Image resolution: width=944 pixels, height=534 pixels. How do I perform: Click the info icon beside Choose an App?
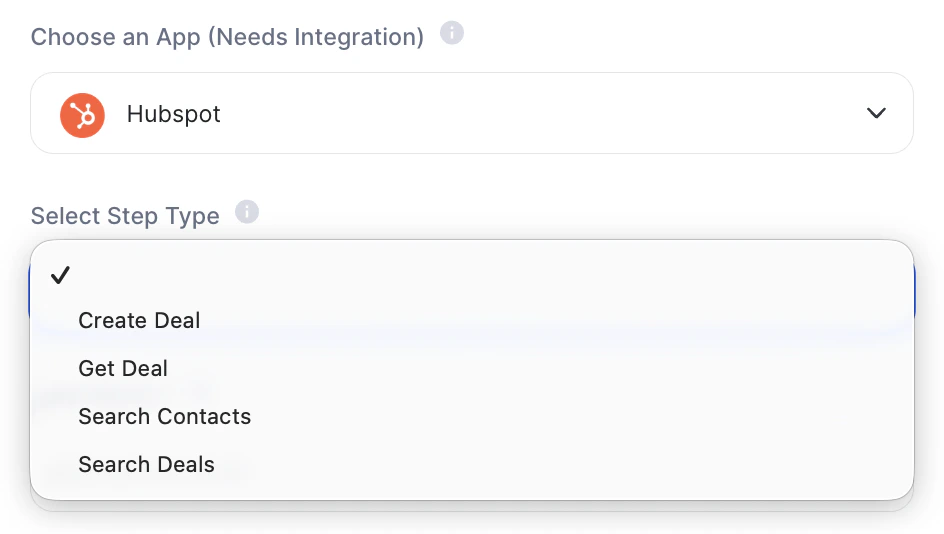pyautogui.click(x=452, y=34)
